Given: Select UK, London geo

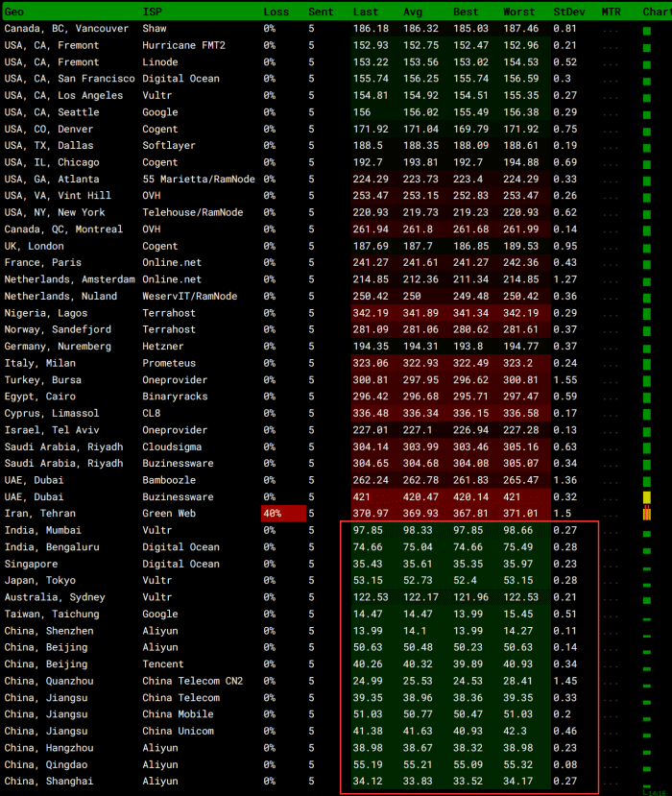Looking at the screenshot, I should pos(34,246).
